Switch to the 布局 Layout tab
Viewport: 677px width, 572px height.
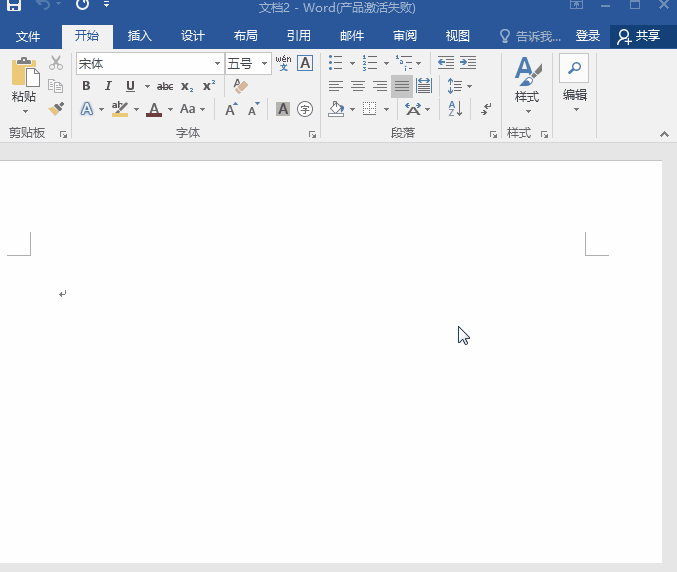click(246, 36)
